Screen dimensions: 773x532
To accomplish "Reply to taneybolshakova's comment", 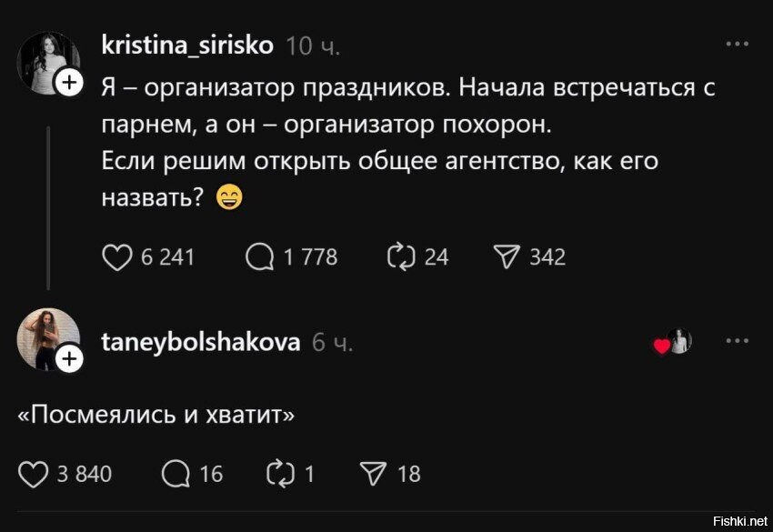I will click(x=174, y=474).
